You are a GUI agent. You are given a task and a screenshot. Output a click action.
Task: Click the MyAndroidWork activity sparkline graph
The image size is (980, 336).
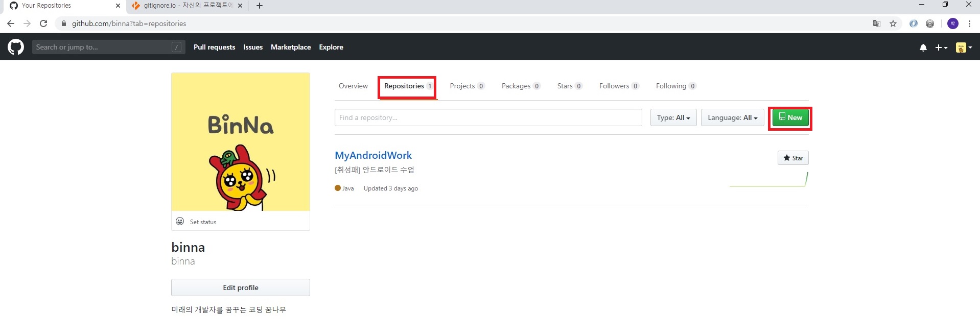768,179
